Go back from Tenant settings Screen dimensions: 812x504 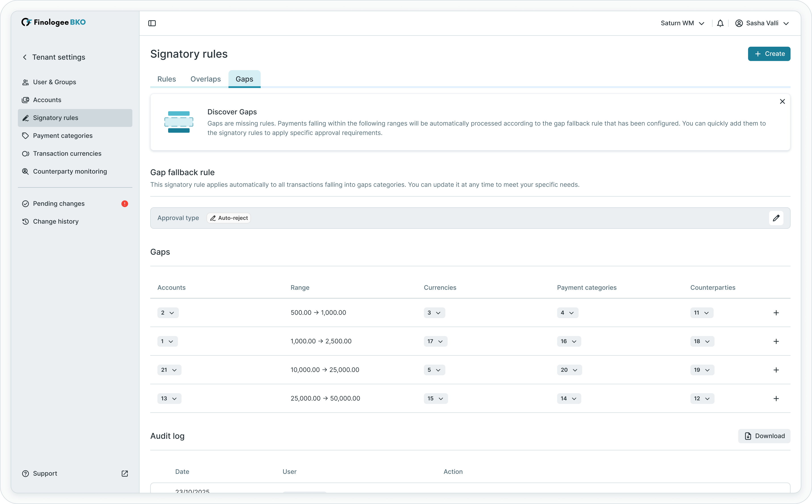[25, 57]
